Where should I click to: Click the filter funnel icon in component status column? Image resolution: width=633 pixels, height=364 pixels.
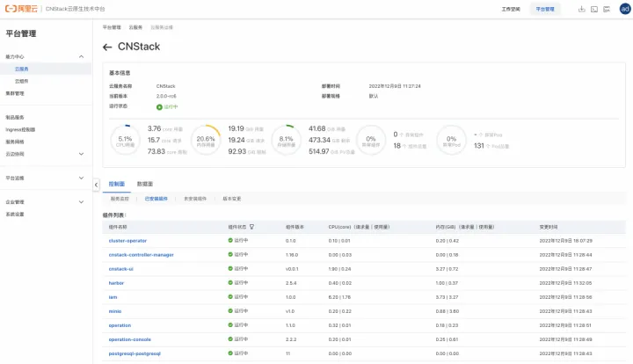[251, 227]
